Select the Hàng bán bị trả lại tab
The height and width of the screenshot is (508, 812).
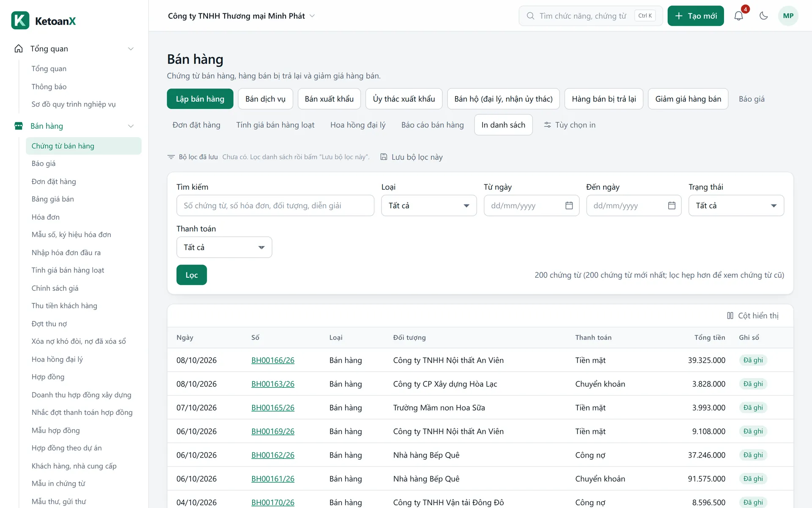pyautogui.click(x=604, y=99)
